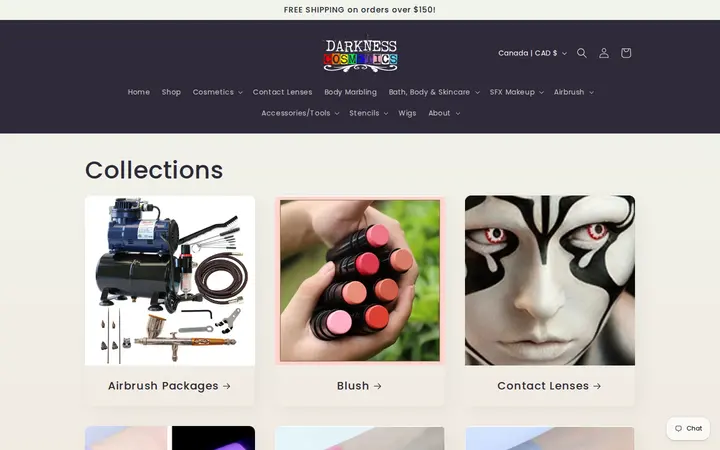Expand the Bath, Body & Skincare menu

(x=434, y=92)
